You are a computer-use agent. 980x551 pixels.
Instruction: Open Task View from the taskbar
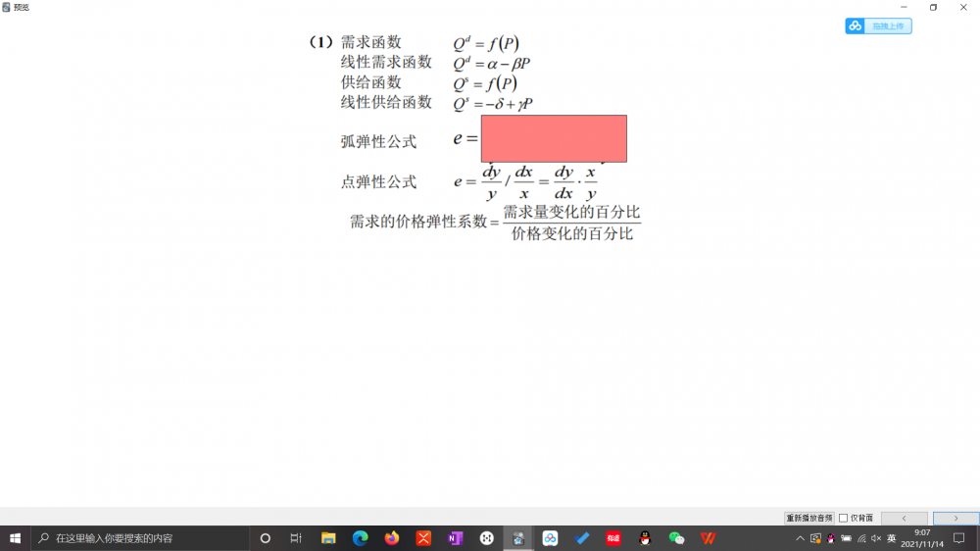(x=296, y=538)
